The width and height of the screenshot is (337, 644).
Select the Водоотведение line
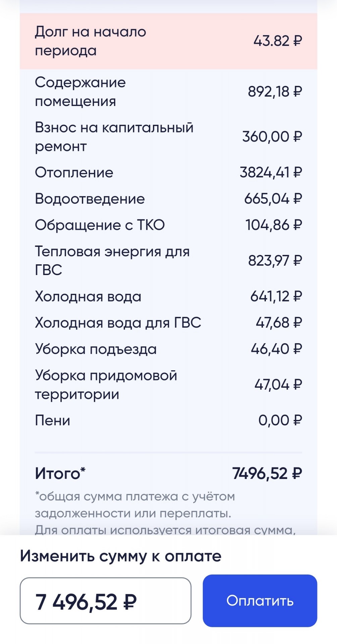(x=168, y=199)
